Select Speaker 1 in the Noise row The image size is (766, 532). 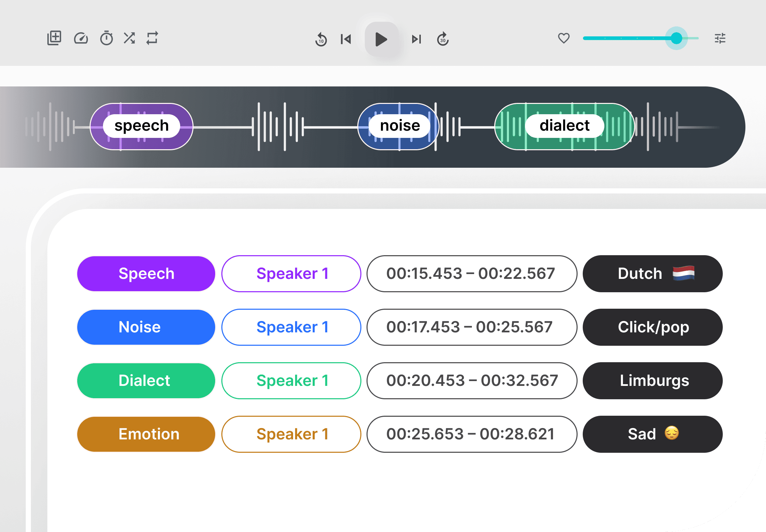tap(291, 327)
